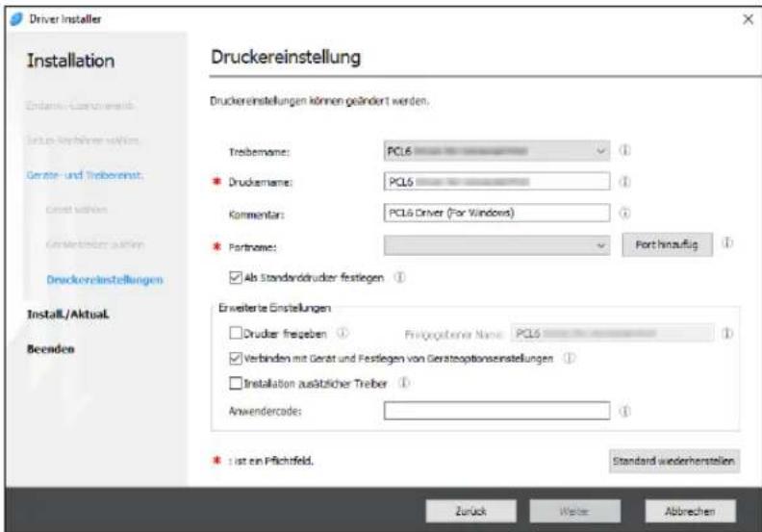
Task: Click info icon after Installation zusätzlicher Treiber
Action: [x=404, y=383]
